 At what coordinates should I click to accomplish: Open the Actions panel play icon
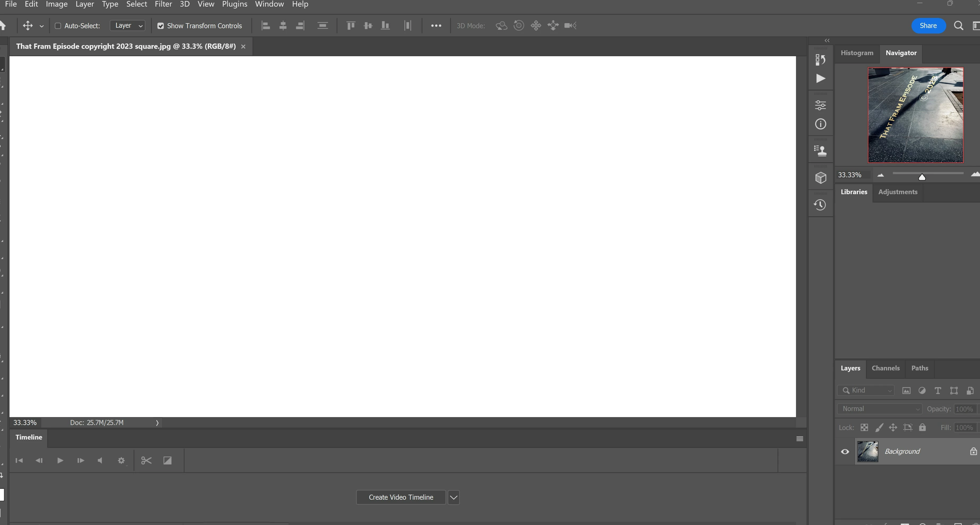pos(820,79)
